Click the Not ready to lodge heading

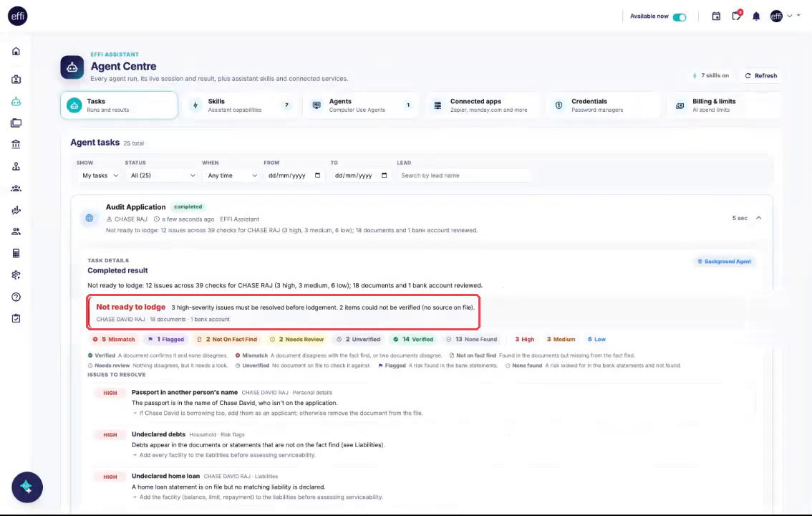131,307
